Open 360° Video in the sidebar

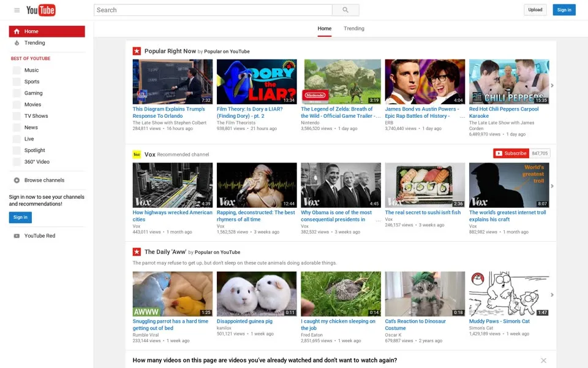coord(37,162)
